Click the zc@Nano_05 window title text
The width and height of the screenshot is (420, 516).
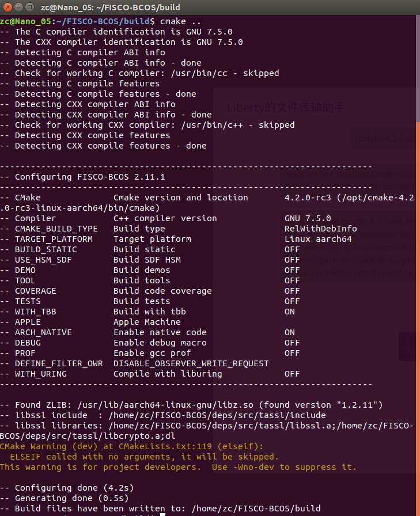coord(111,7)
